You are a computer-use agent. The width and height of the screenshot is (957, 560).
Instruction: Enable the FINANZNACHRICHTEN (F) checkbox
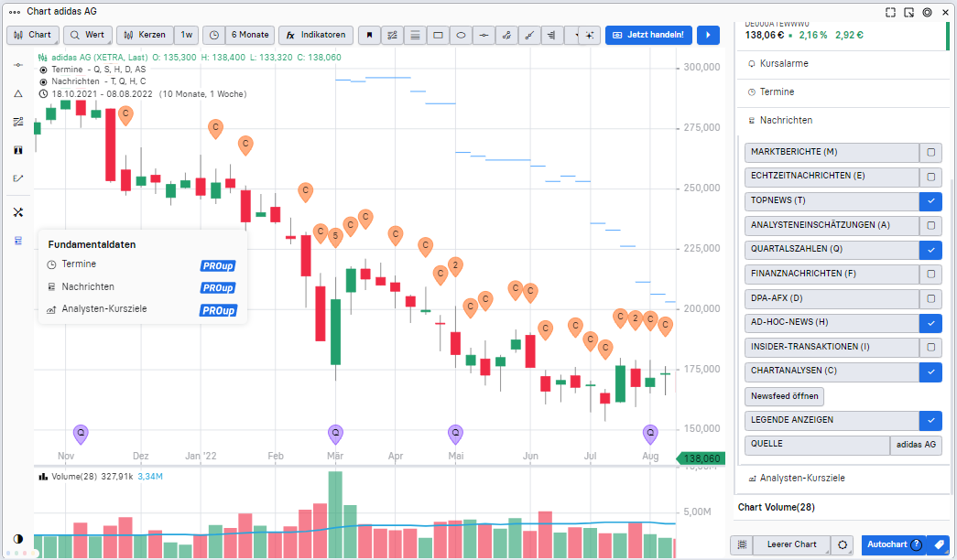(930, 275)
